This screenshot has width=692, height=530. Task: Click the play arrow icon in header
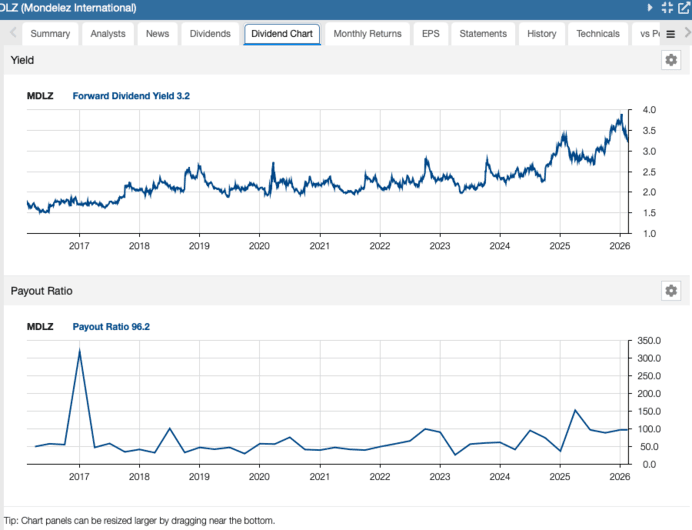pos(651,7)
